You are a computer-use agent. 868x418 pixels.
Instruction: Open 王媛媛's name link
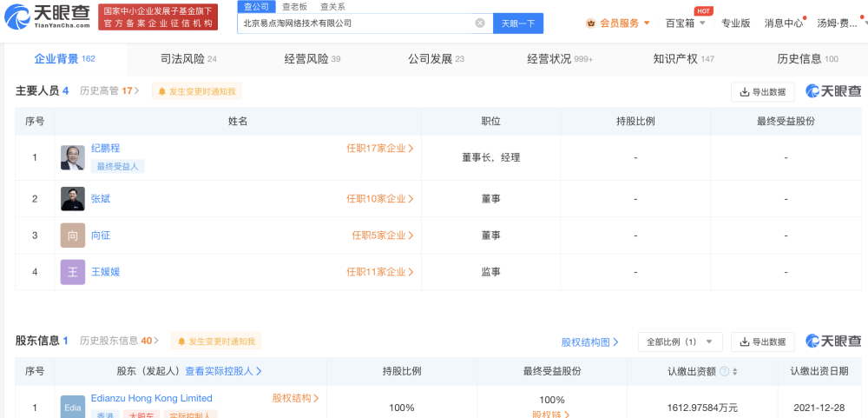coord(105,272)
